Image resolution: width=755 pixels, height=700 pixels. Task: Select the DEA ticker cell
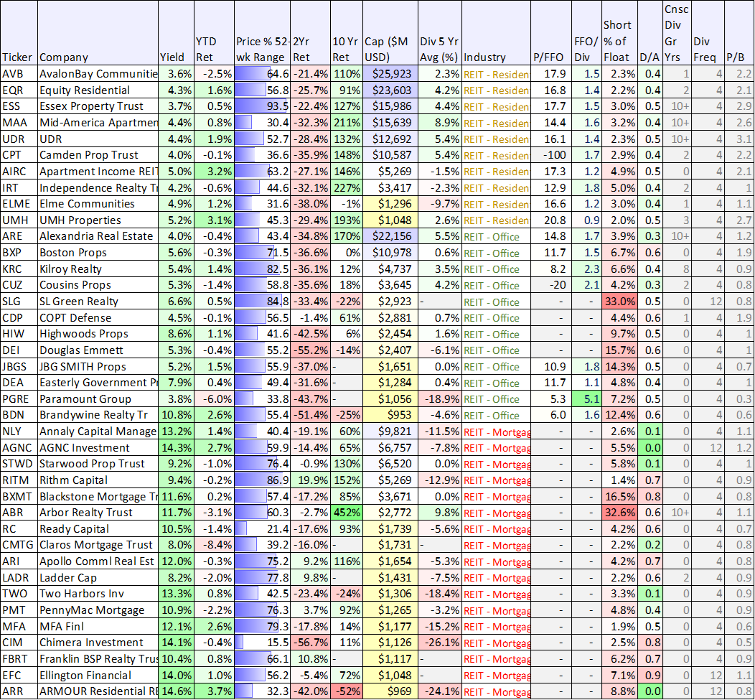click(x=19, y=383)
